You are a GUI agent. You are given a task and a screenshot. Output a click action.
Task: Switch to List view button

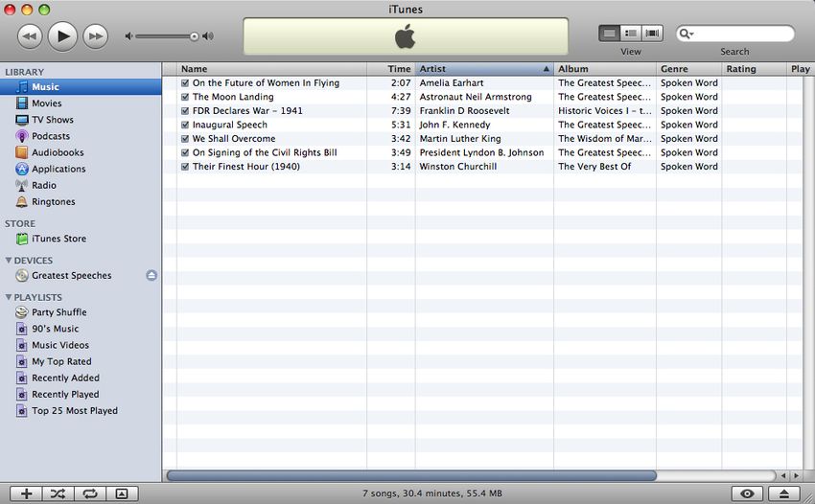point(609,34)
